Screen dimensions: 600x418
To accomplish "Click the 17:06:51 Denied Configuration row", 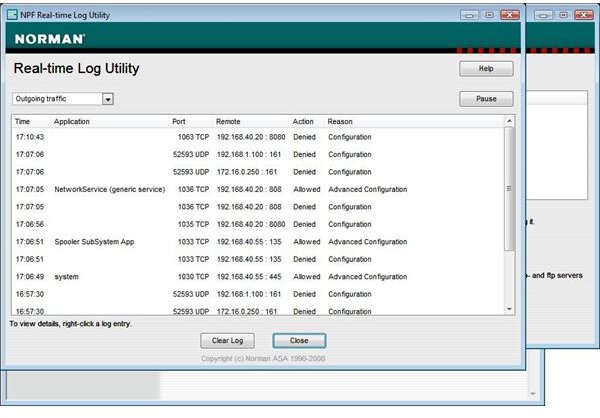I will (258, 259).
